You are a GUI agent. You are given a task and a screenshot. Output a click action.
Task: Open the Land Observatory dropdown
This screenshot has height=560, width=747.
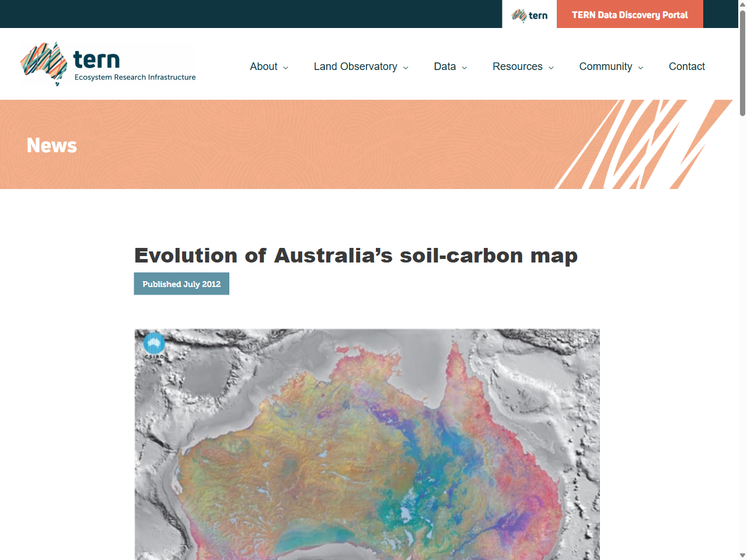(360, 66)
